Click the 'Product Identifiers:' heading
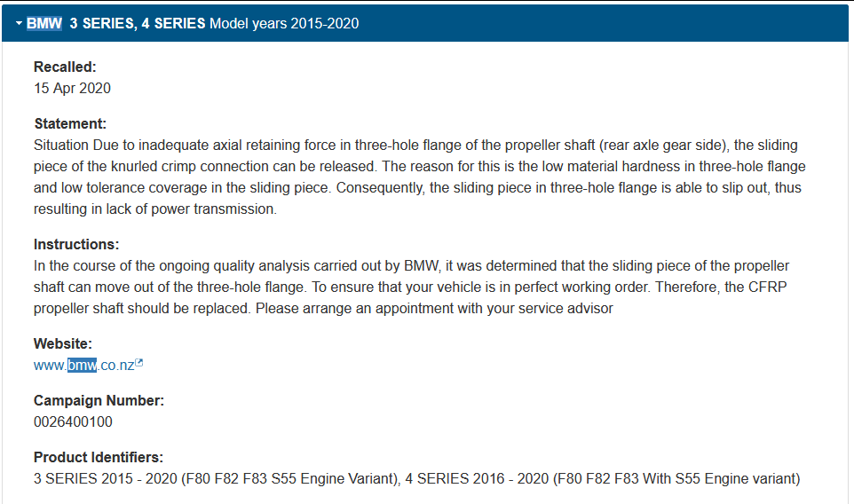Screen dimensions: 854x504 point(99,457)
